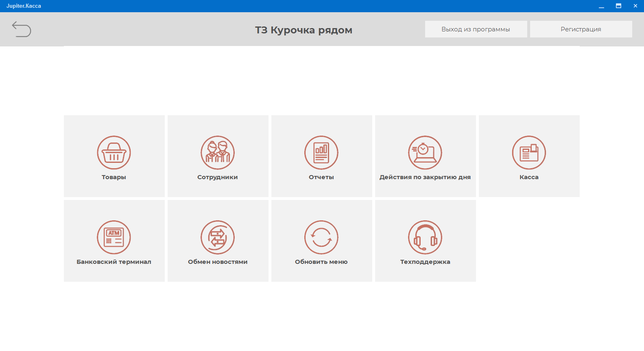Open the Товары basket icon
Screen dimensions: 644x351
[x=114, y=153]
